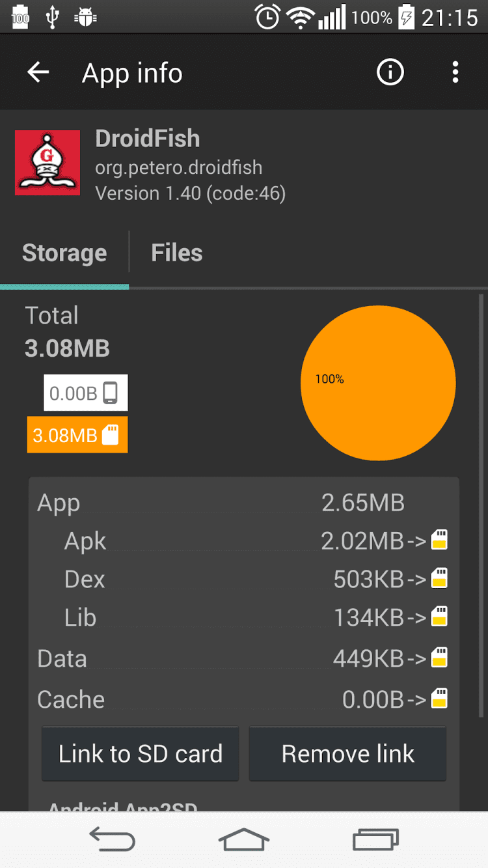Open the recent apps navigation button
This screenshot has width=488, height=868.
pyautogui.click(x=375, y=840)
